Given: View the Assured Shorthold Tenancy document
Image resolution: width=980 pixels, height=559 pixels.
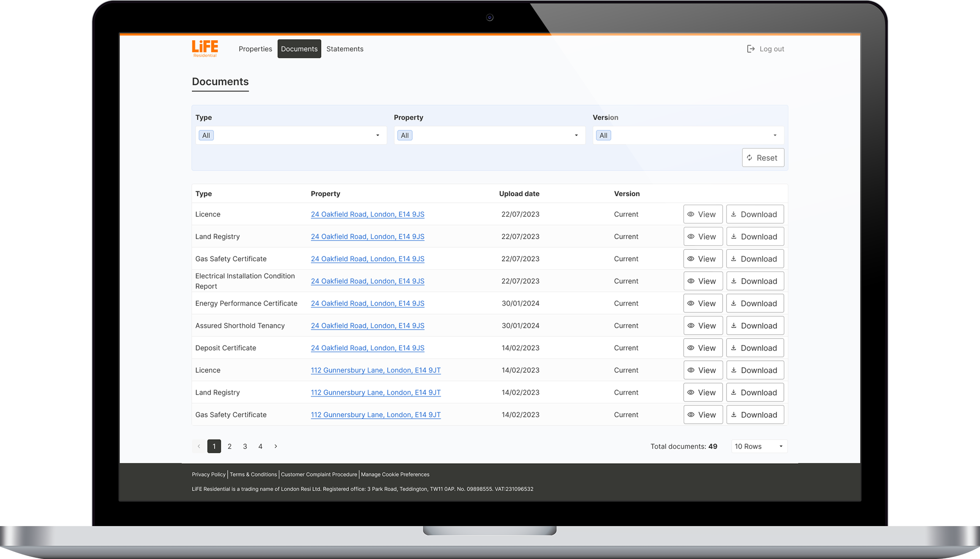Looking at the screenshot, I should click(x=703, y=326).
